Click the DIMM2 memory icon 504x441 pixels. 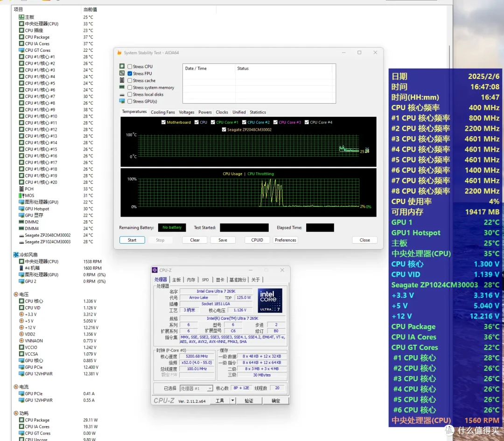(x=21, y=222)
